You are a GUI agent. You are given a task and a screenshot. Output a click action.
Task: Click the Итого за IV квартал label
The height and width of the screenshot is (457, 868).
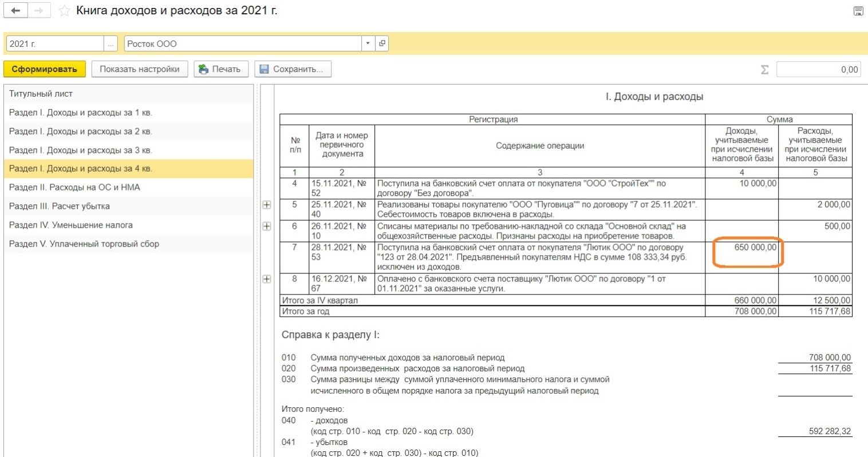click(320, 300)
